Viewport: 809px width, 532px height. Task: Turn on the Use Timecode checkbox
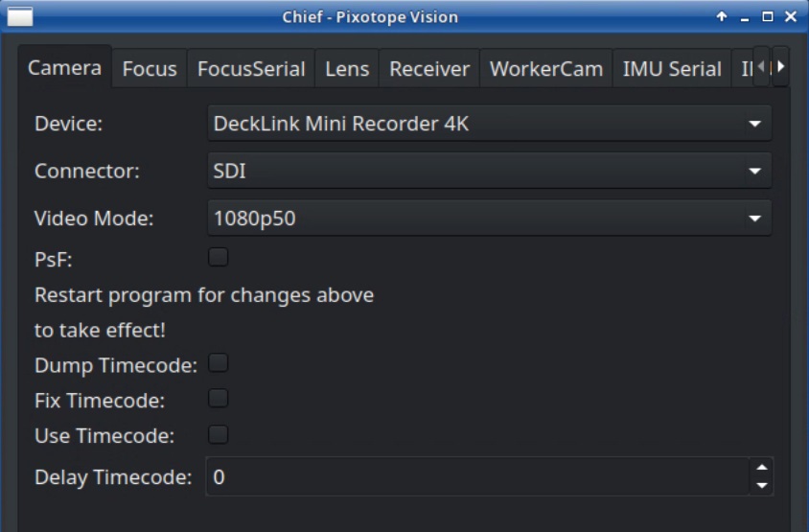click(219, 434)
